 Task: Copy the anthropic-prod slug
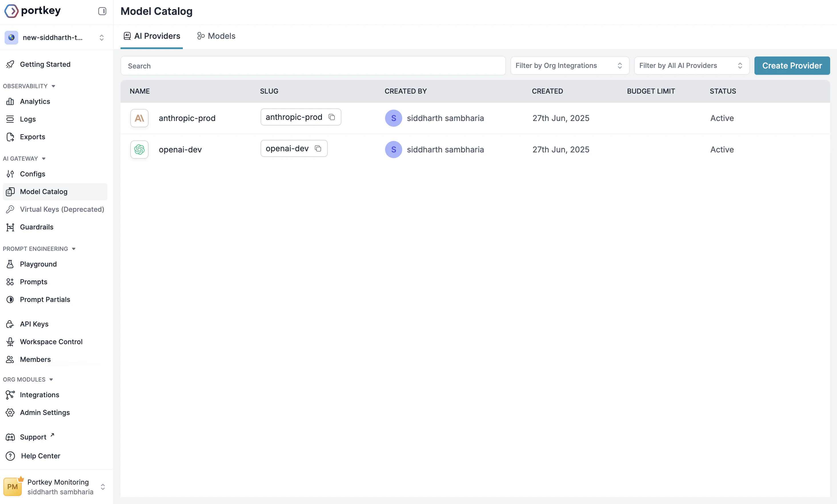pos(332,117)
